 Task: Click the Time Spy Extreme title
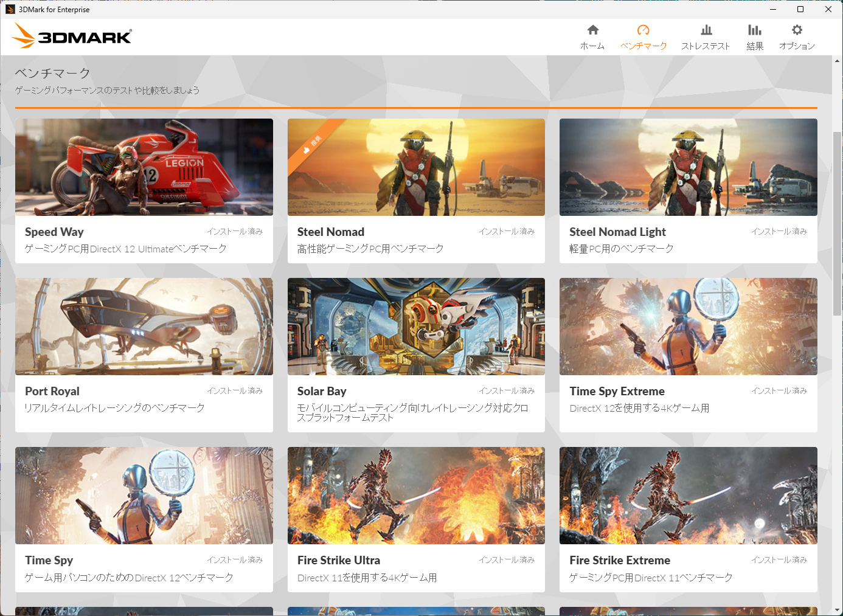pyautogui.click(x=617, y=391)
